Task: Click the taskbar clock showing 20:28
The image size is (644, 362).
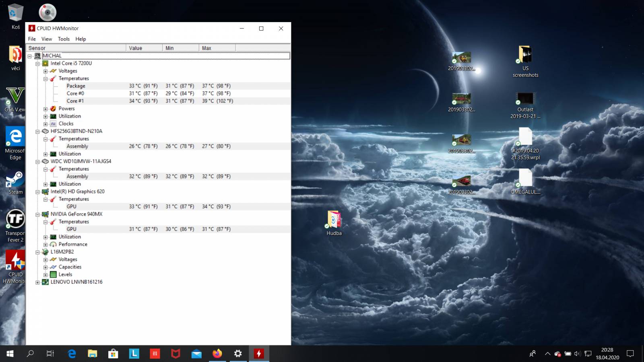Action: [x=607, y=354]
